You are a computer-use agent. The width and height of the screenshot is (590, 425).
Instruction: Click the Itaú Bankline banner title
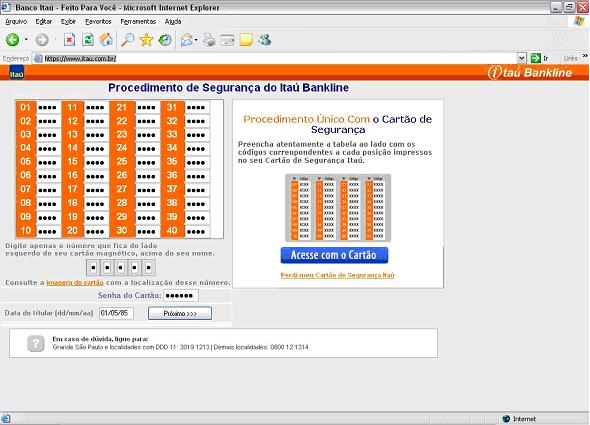click(530, 72)
